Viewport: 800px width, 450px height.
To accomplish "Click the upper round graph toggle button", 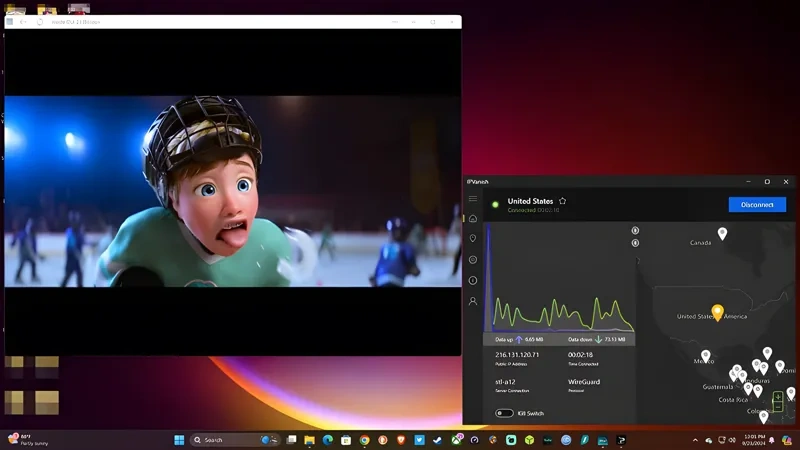I will pyautogui.click(x=635, y=231).
